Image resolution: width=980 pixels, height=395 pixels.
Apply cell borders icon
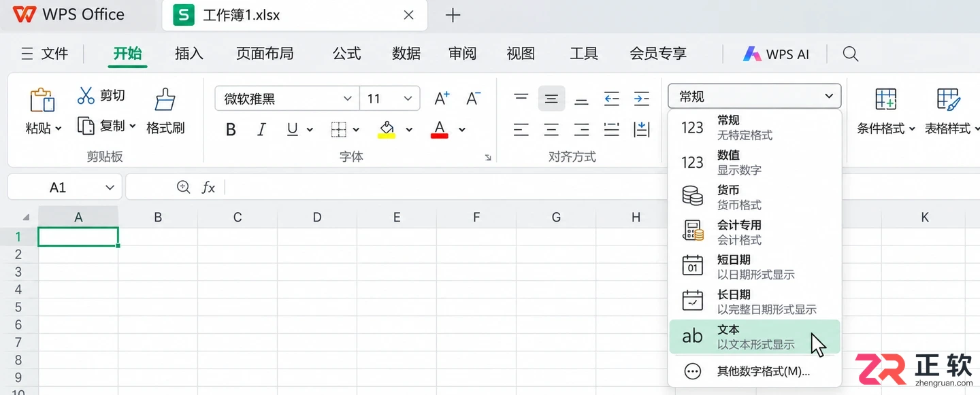[x=339, y=129]
